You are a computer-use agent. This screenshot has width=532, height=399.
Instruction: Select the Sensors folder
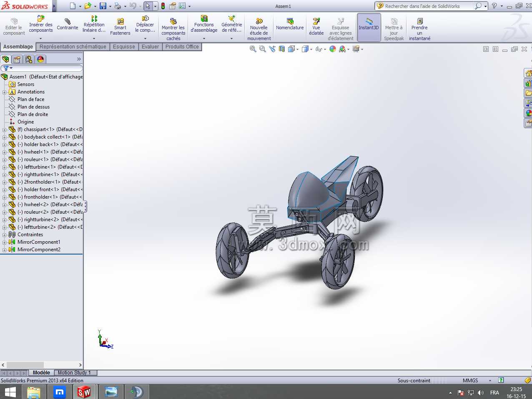(x=25, y=84)
